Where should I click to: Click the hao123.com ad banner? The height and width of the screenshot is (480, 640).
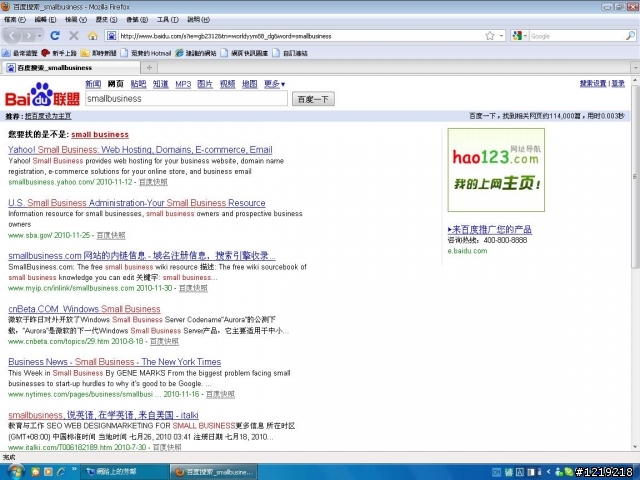tap(496, 170)
